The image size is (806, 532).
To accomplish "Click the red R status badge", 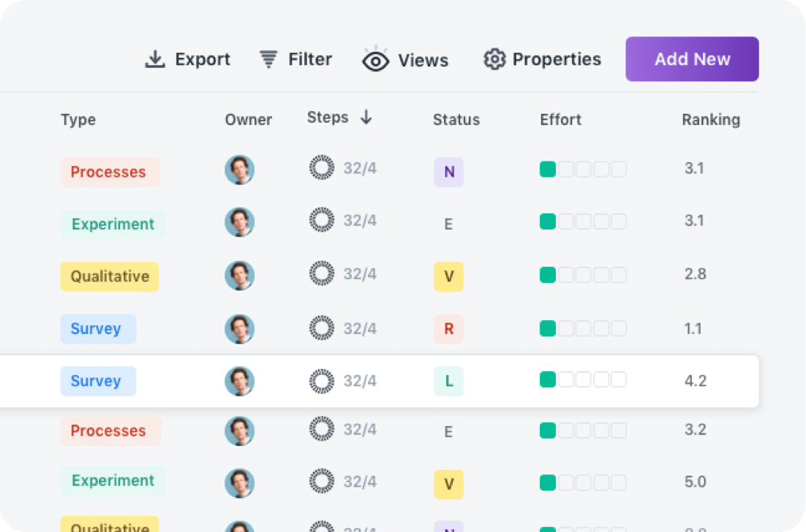I will click(x=449, y=329).
